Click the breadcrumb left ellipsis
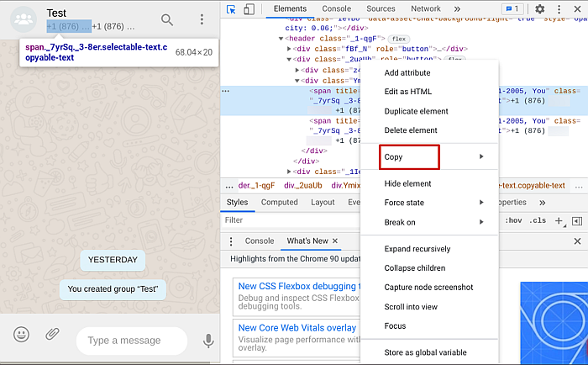The image size is (588, 365). [x=229, y=186]
